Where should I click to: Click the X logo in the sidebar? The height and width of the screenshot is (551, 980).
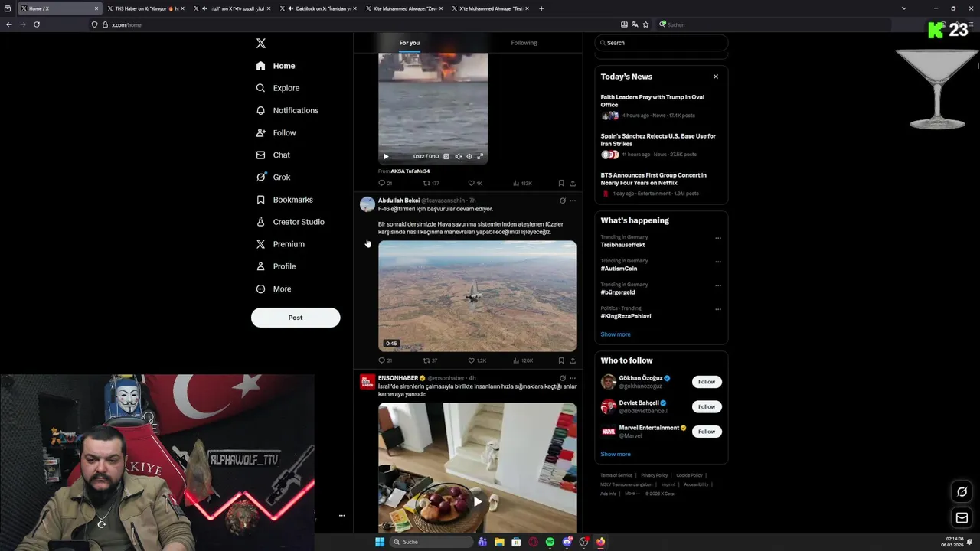pos(261,44)
